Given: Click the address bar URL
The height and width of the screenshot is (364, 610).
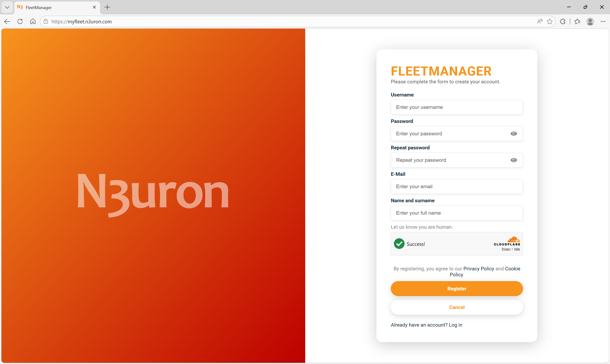Looking at the screenshot, I should pyautogui.click(x=81, y=22).
